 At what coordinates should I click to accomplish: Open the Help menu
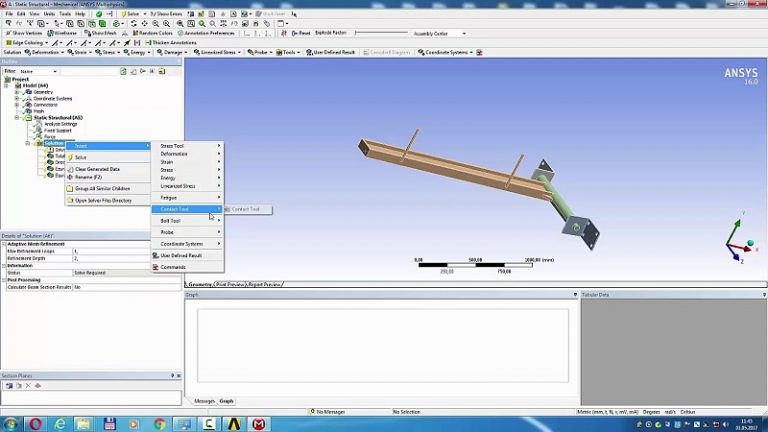80,14
